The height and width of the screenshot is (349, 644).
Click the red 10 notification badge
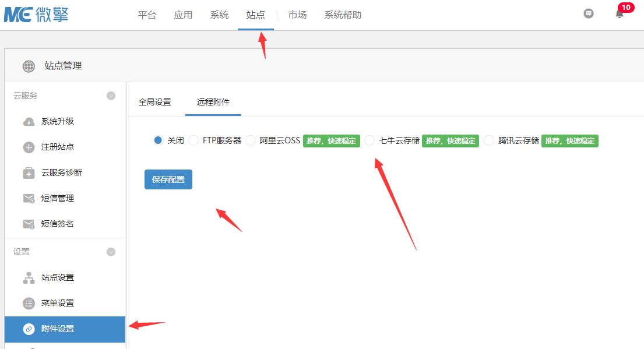click(626, 8)
